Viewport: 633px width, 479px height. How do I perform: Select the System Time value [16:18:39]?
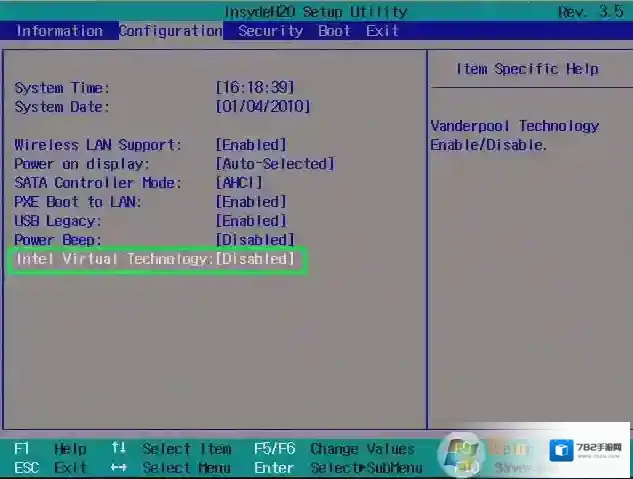[x=255, y=88]
